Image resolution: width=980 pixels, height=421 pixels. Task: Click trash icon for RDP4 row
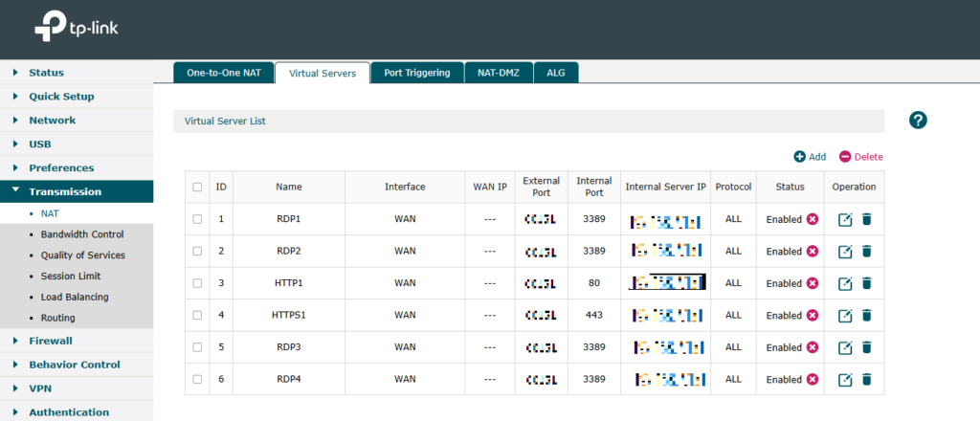tap(867, 380)
